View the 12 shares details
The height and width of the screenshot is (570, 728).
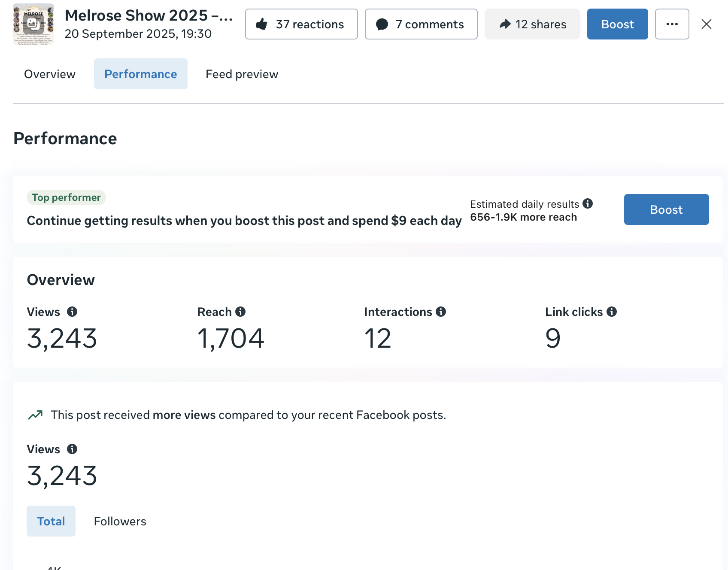pyautogui.click(x=532, y=24)
